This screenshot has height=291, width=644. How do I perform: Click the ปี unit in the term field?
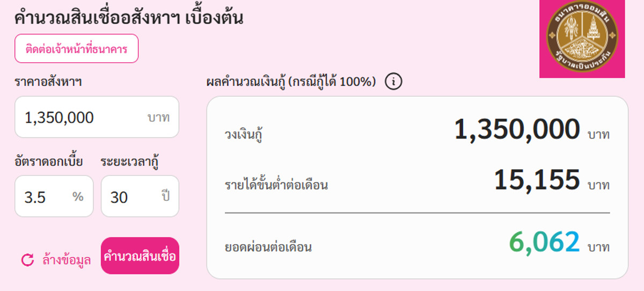pos(165,197)
